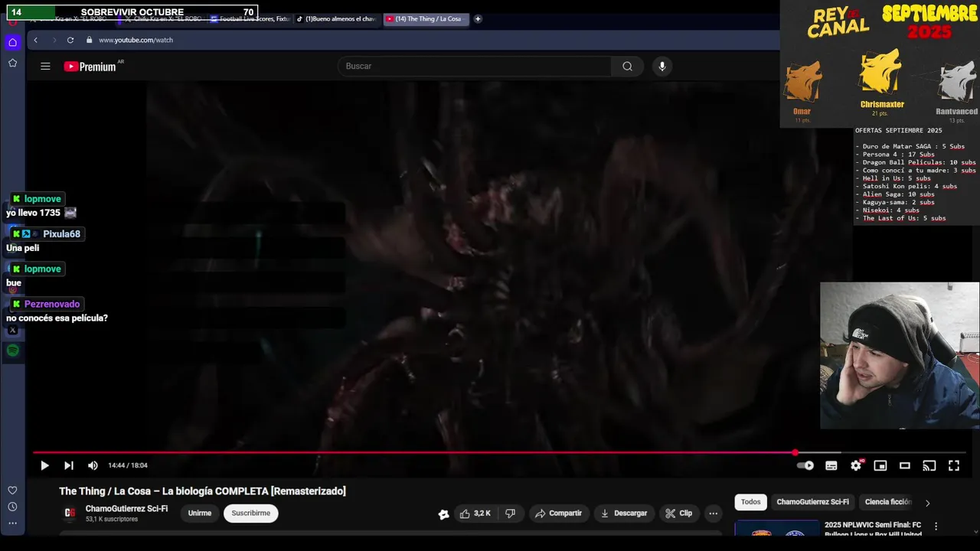Open X (Twitter) in Opera sidebar
The image size is (980, 551).
[x=12, y=330]
